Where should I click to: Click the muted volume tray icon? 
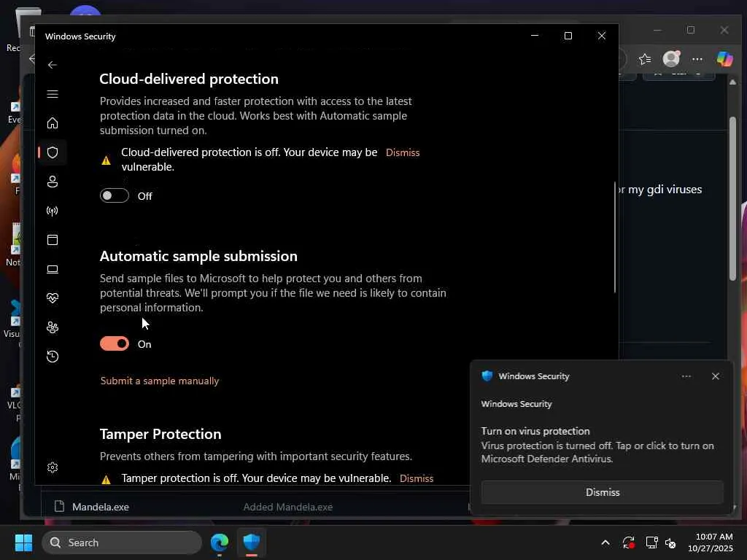coord(670,542)
